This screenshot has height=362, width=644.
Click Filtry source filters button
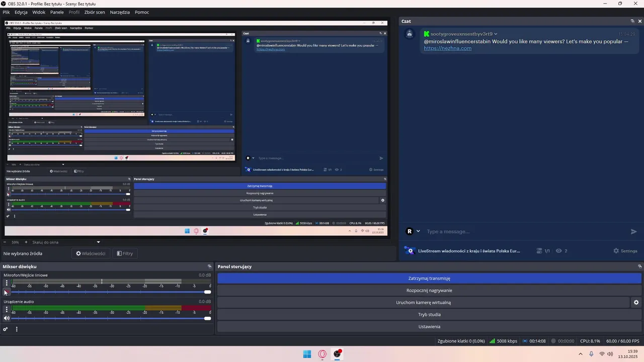coord(125,253)
